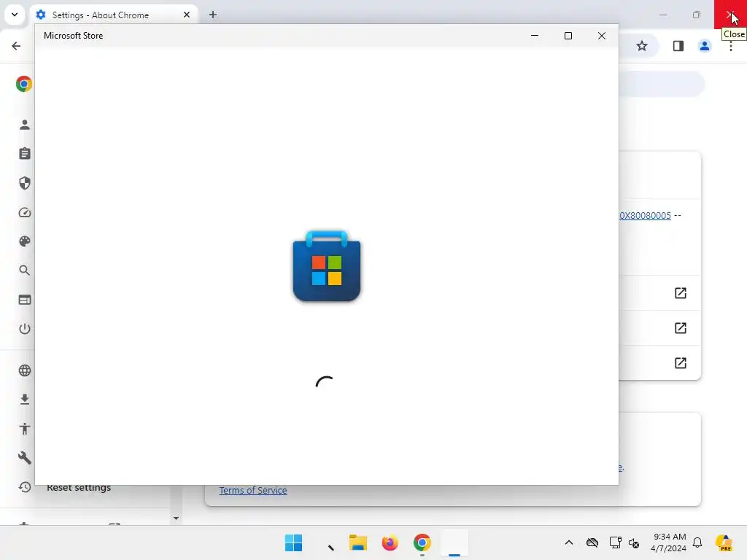Open the third external link icon row
The height and width of the screenshot is (560, 747).
681,363
